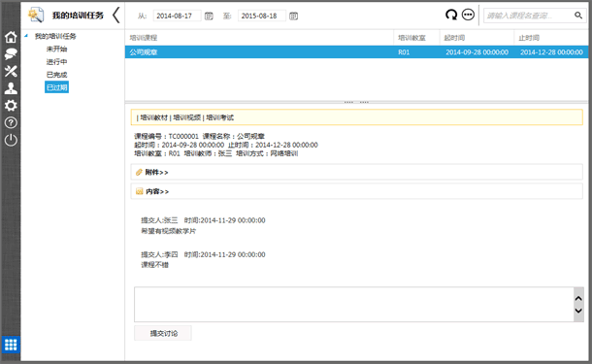
Task: Click into the discussion text box
Action: (354, 305)
